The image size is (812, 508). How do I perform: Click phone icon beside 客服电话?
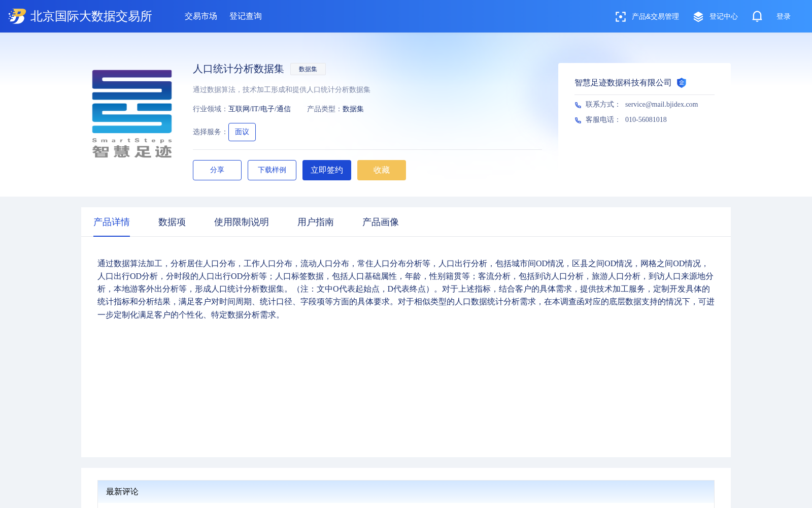point(578,120)
